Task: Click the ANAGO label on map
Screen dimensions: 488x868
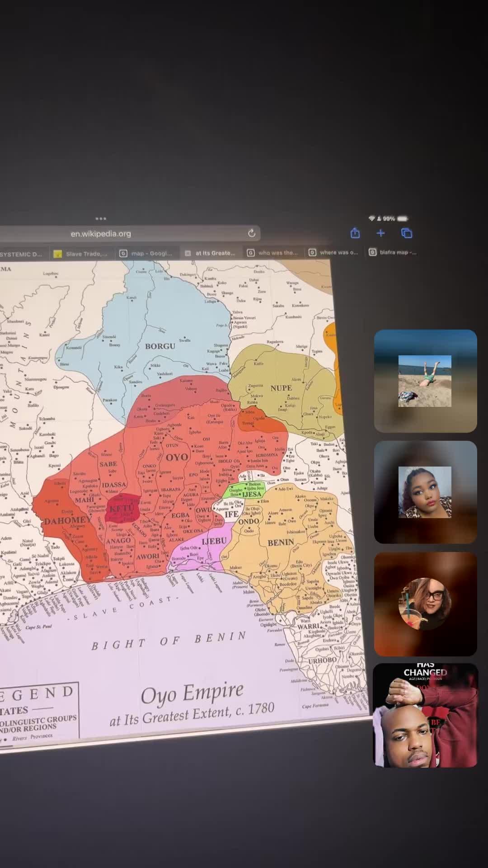Action: 118,541
